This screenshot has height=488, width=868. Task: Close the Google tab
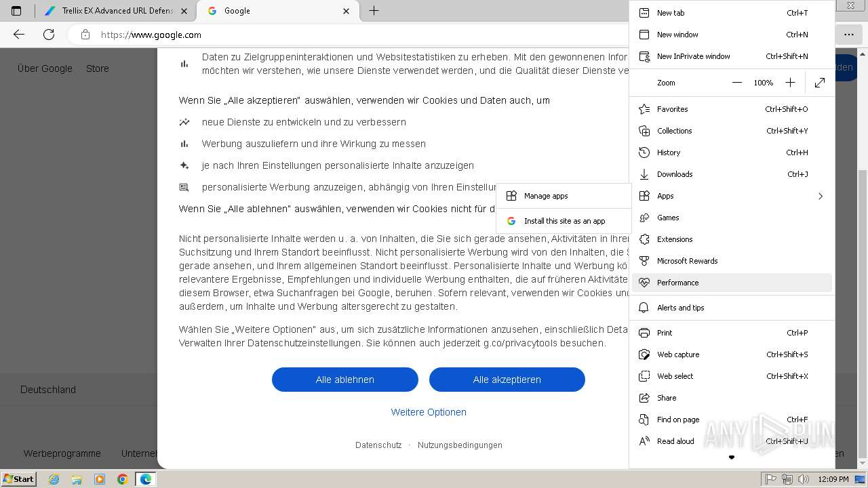pyautogui.click(x=347, y=11)
